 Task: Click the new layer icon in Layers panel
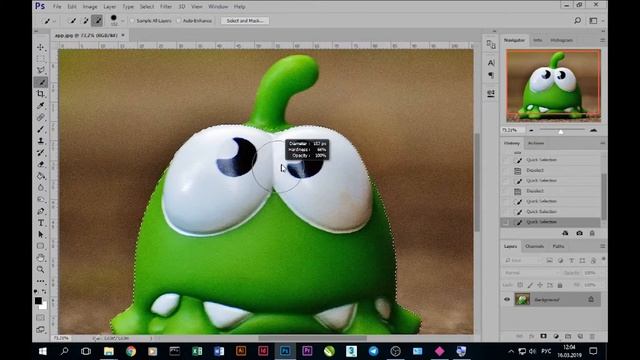click(x=580, y=336)
